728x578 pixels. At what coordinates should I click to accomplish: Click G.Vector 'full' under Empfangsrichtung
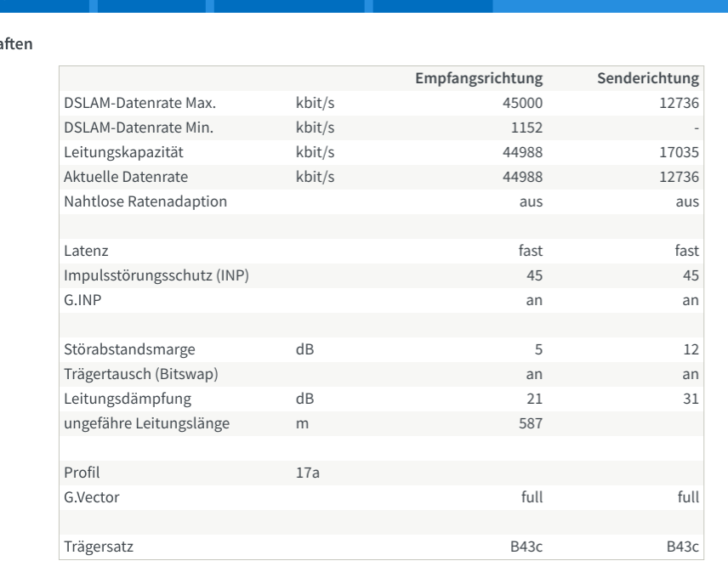coord(532,496)
